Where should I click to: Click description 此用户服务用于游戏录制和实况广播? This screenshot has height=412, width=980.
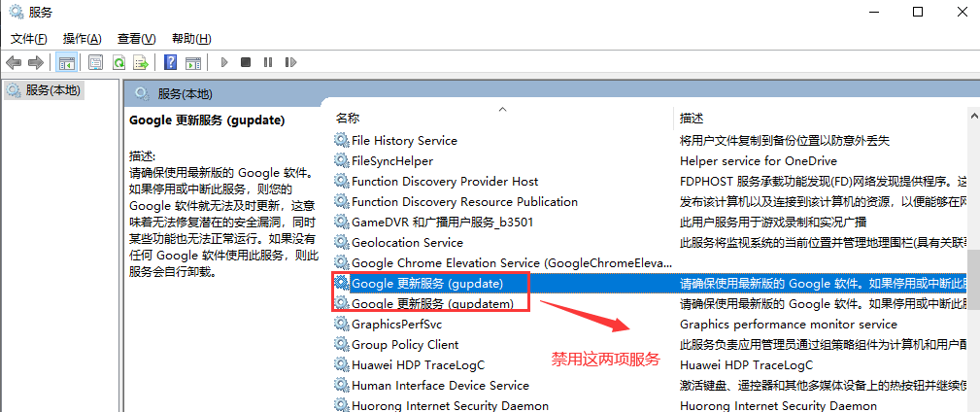point(773,222)
